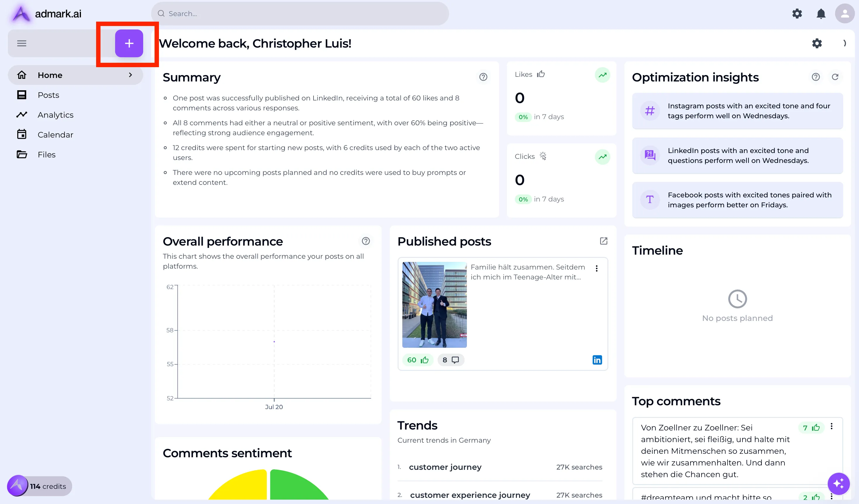This screenshot has height=504, width=859.
Task: Open Published posts in external view
Action: (x=603, y=241)
